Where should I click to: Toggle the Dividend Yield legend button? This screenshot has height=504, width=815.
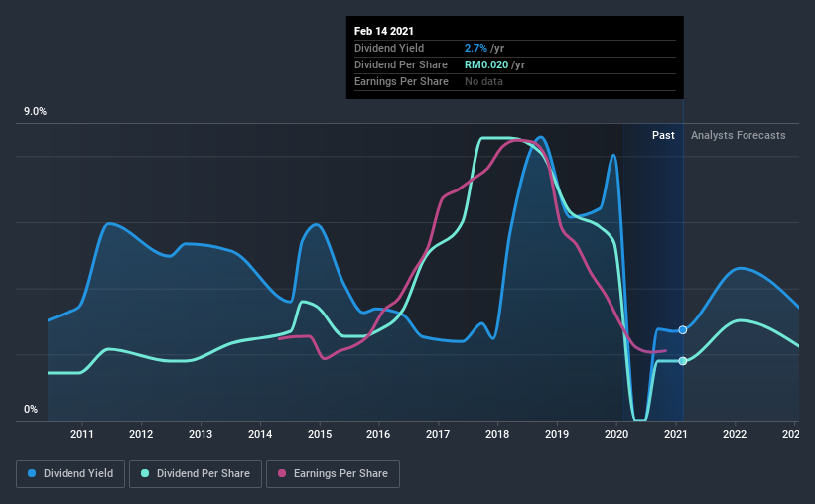point(70,474)
